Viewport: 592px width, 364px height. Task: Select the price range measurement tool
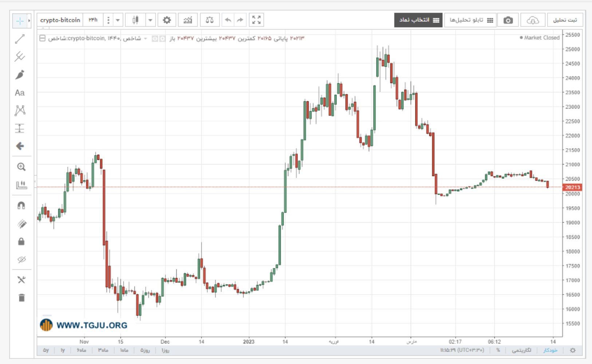(20, 128)
